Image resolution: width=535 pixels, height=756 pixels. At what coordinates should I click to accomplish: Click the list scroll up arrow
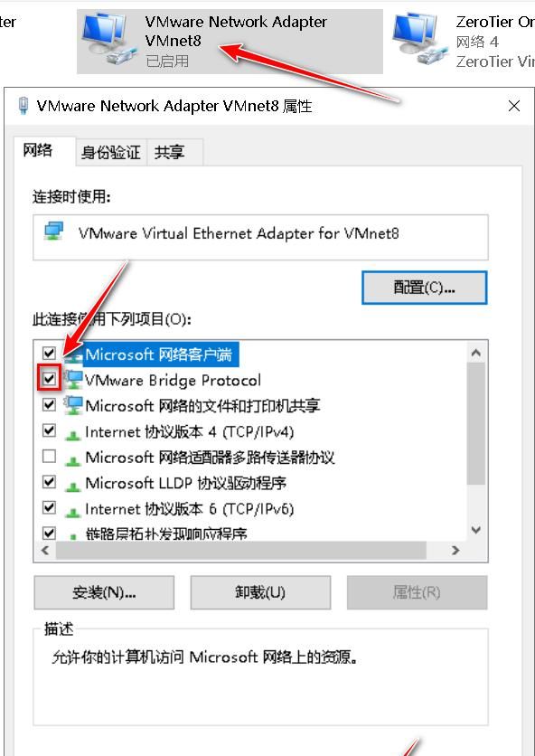[x=475, y=354]
